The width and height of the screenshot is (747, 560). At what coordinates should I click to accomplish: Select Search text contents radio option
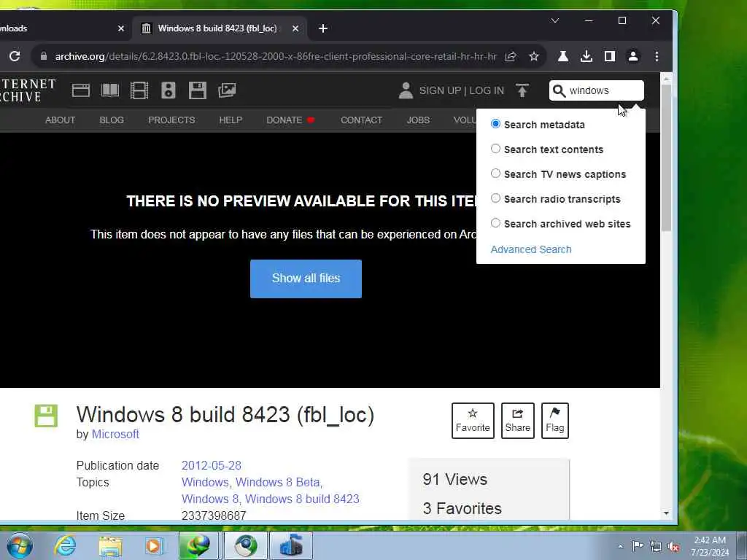tap(495, 149)
